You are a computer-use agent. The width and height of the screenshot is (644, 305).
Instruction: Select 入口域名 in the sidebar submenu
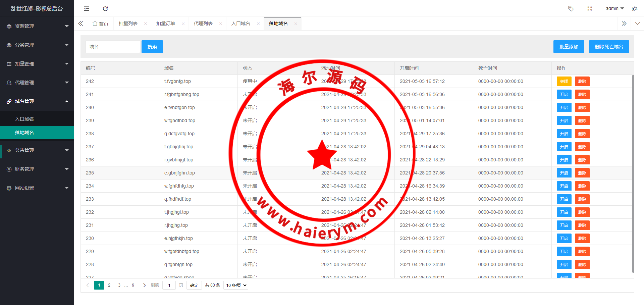point(24,119)
